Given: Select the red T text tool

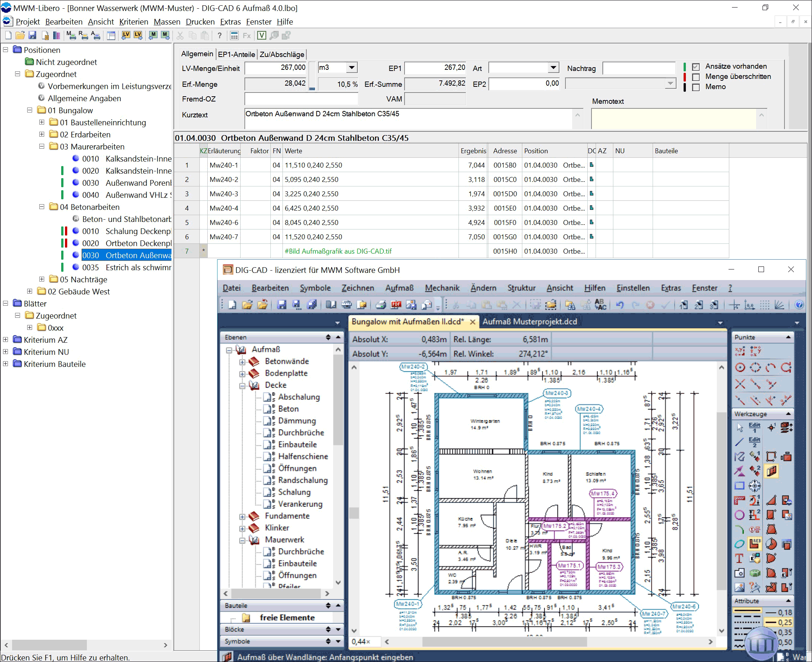Looking at the screenshot, I should click(739, 558).
